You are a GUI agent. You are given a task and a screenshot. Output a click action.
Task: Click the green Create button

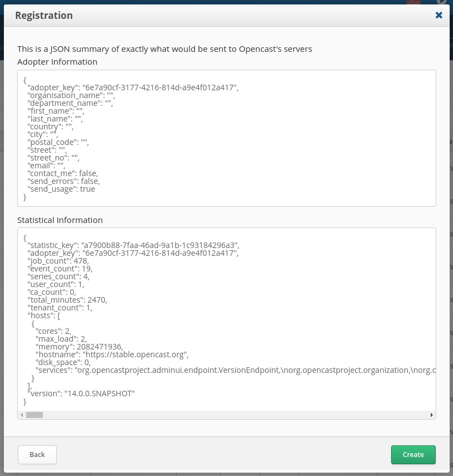(x=413, y=454)
